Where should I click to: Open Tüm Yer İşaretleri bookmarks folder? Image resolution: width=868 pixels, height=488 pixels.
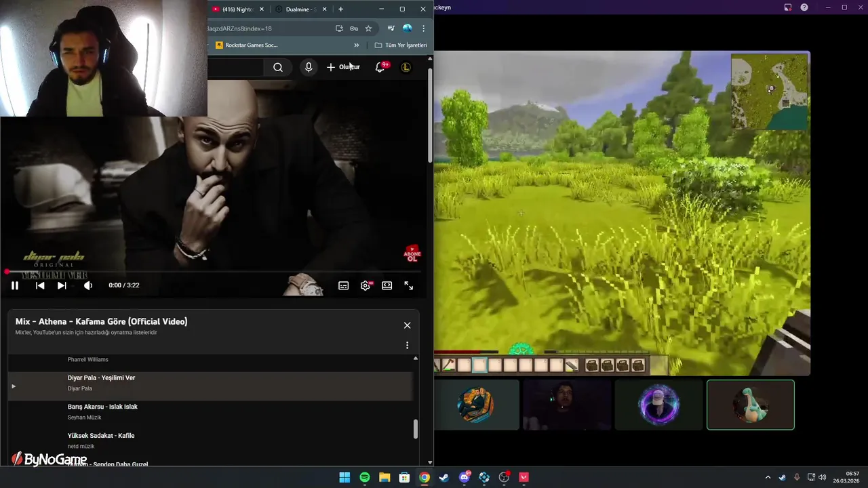(401, 45)
